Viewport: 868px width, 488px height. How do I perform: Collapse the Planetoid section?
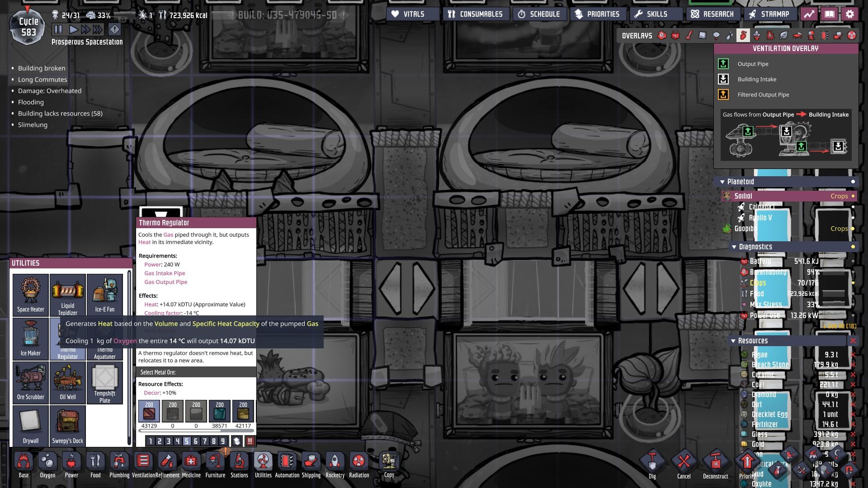click(722, 182)
